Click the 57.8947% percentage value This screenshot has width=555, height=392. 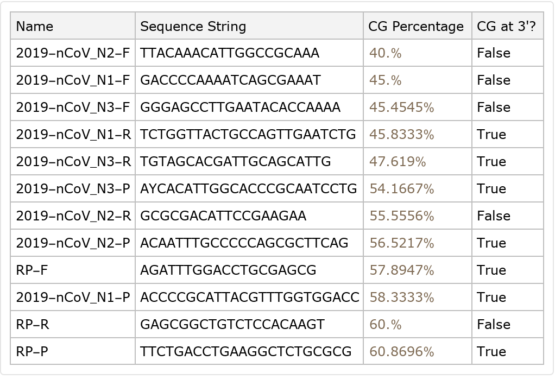pos(402,270)
